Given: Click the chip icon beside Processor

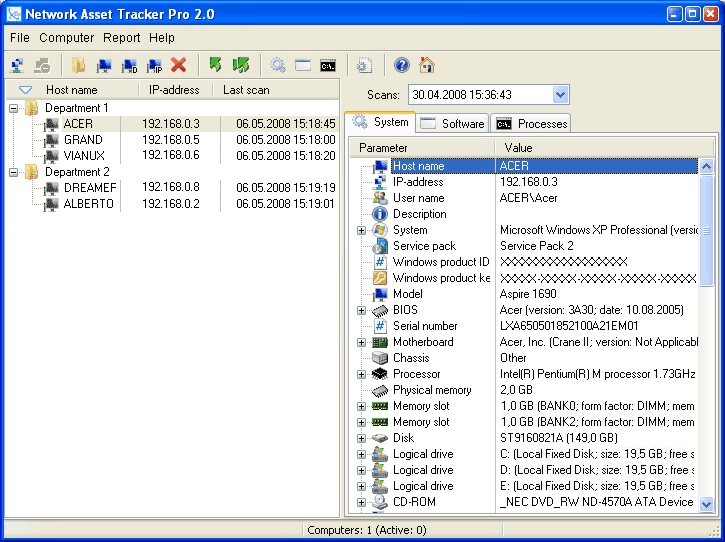Looking at the screenshot, I should tap(380, 374).
